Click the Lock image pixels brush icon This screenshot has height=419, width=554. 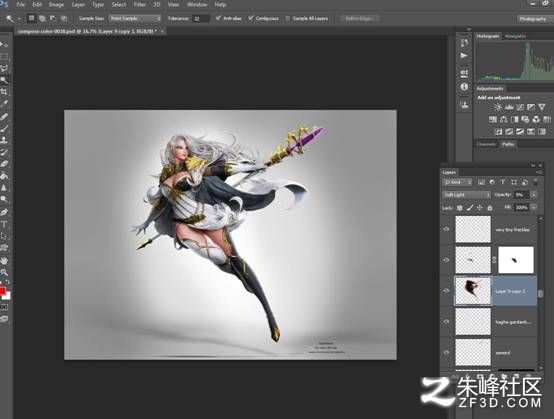[470, 208]
